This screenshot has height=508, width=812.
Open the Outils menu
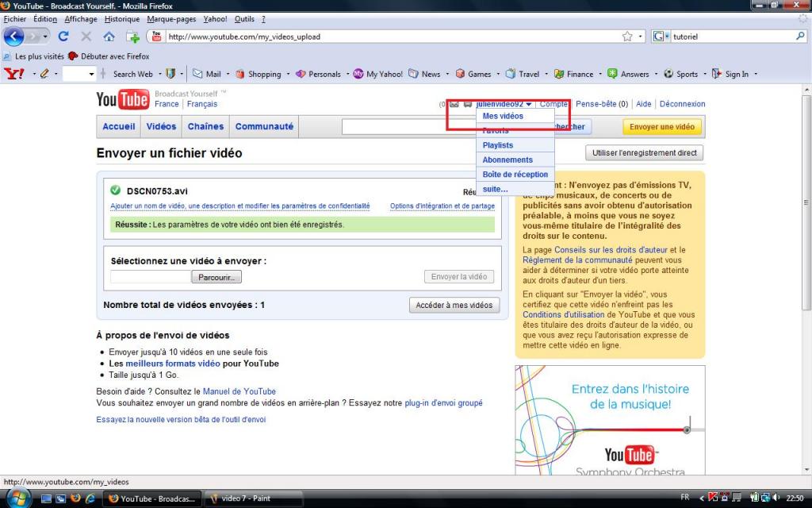click(x=244, y=19)
